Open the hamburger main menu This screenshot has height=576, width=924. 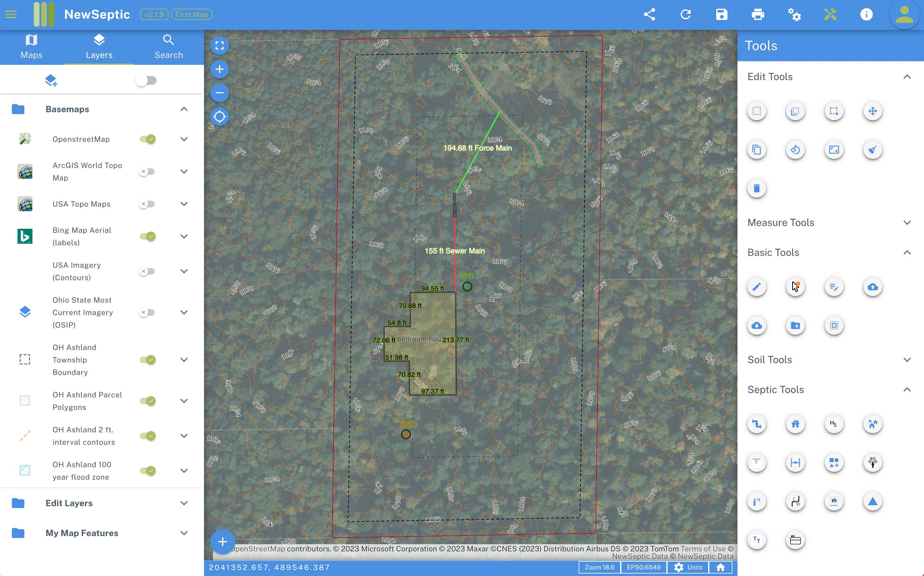(11, 14)
